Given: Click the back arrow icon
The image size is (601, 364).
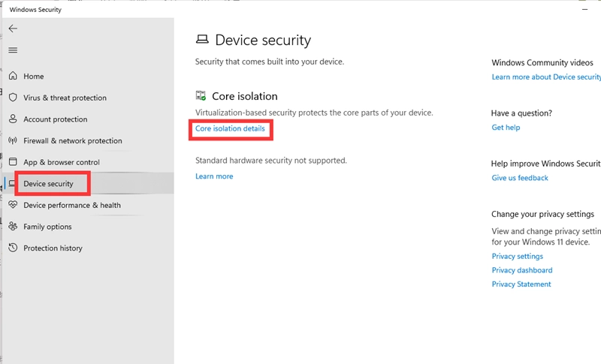Looking at the screenshot, I should [13, 29].
